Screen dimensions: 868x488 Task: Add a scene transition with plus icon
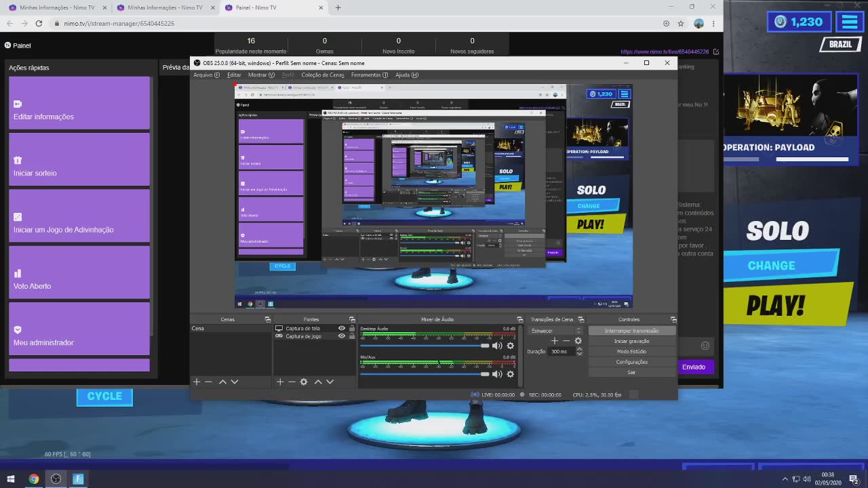coord(554,341)
